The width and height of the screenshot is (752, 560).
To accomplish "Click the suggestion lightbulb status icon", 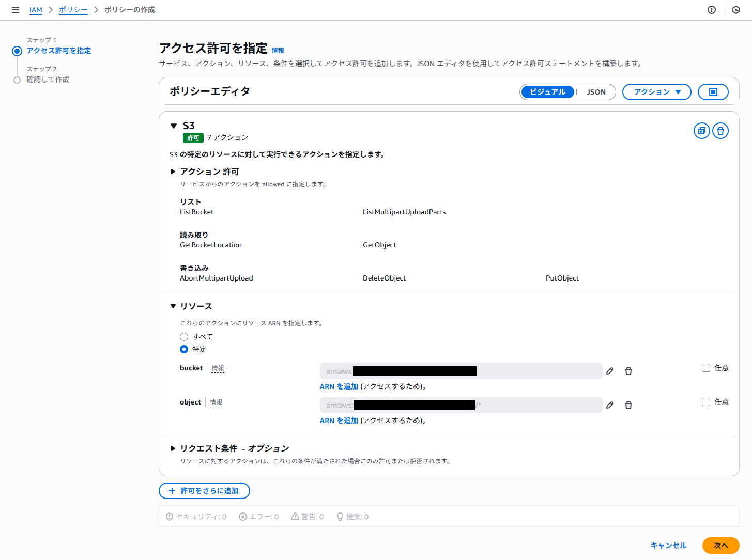I will coord(340,517).
